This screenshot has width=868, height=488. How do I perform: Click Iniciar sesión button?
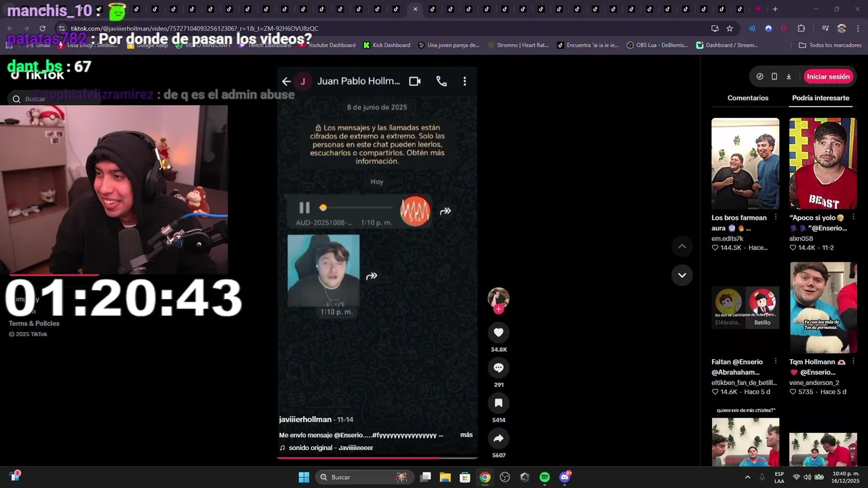[x=828, y=77]
